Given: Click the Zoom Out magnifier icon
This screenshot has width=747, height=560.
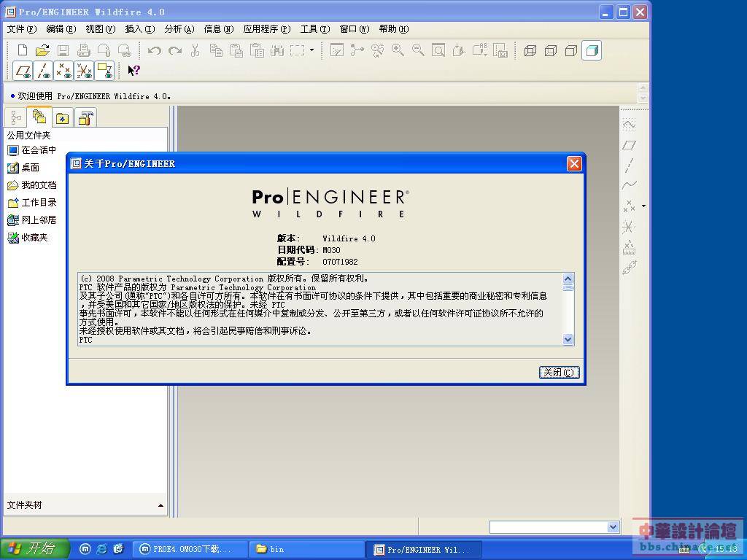Looking at the screenshot, I should (418, 50).
